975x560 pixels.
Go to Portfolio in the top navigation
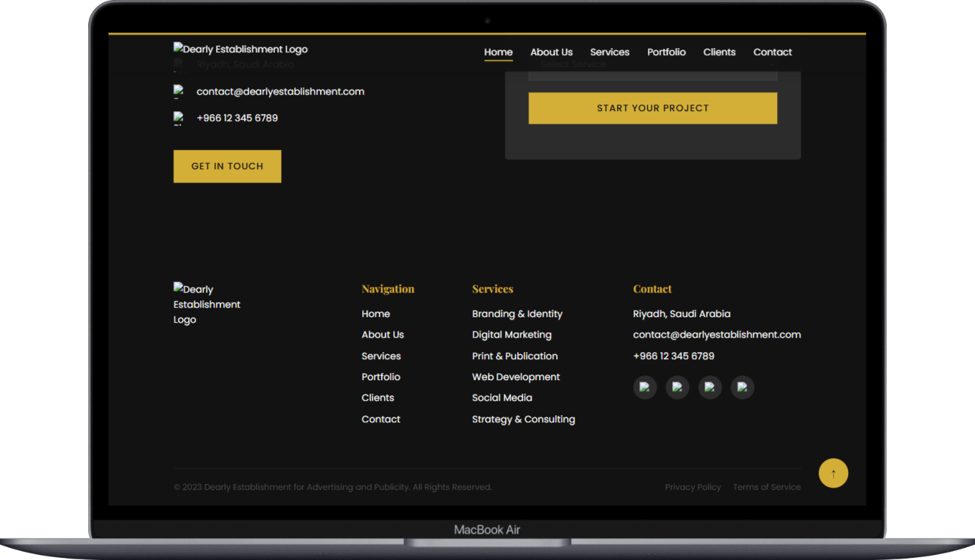click(x=666, y=52)
